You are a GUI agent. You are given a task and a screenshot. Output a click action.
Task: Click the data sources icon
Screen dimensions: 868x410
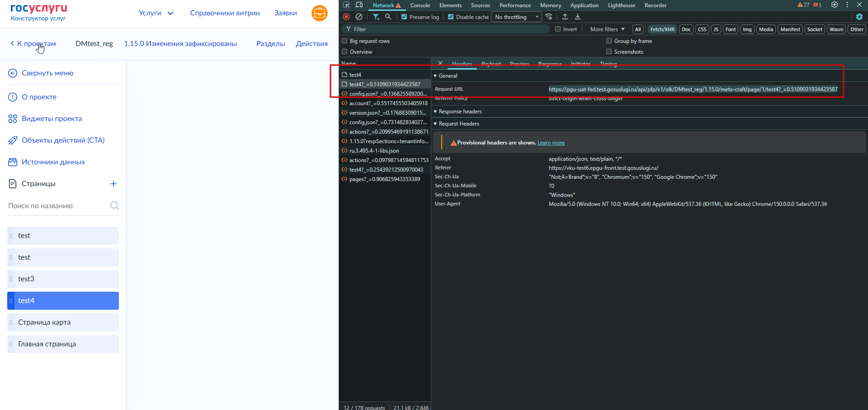coord(13,162)
